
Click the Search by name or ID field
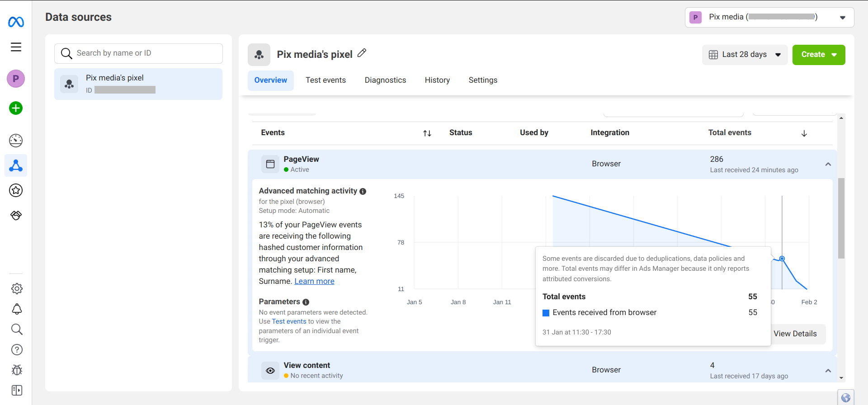point(138,53)
